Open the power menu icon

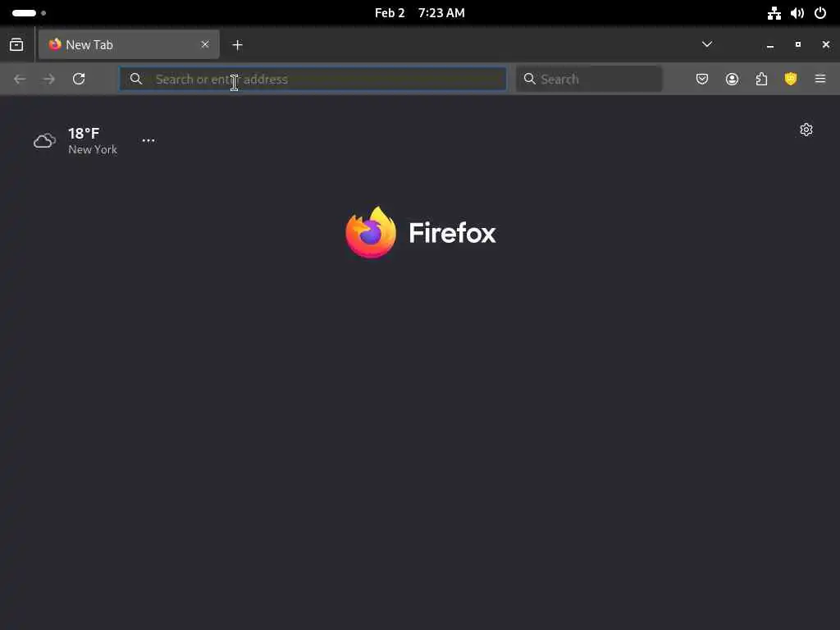pyautogui.click(x=820, y=13)
